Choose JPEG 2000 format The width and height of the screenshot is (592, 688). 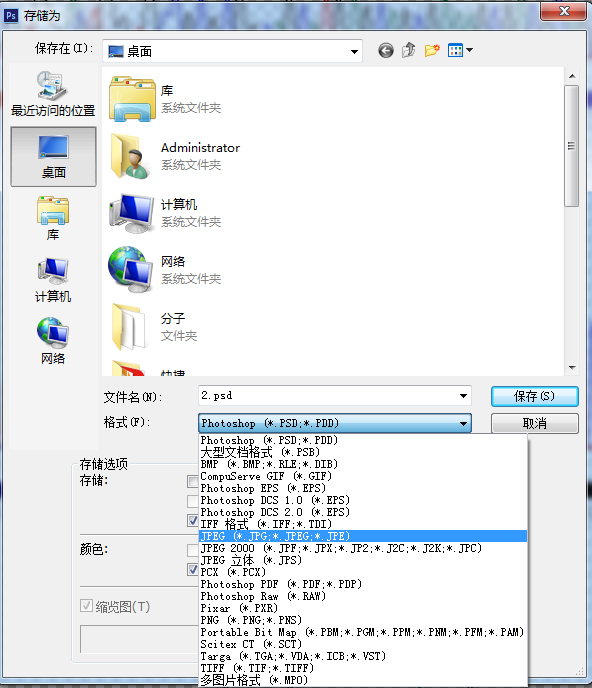click(x=363, y=548)
